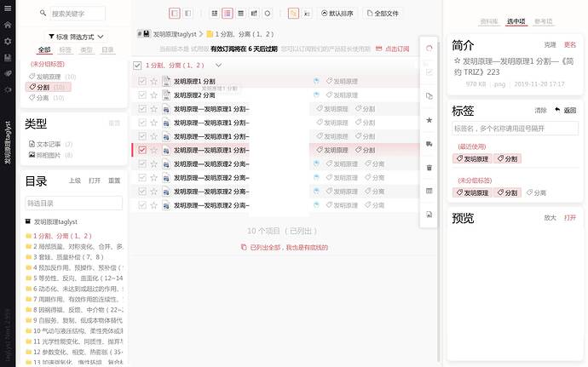The width and height of the screenshot is (588, 367).
Task: Open the hamburger menu in left sidebar
Action: [x=8, y=9]
